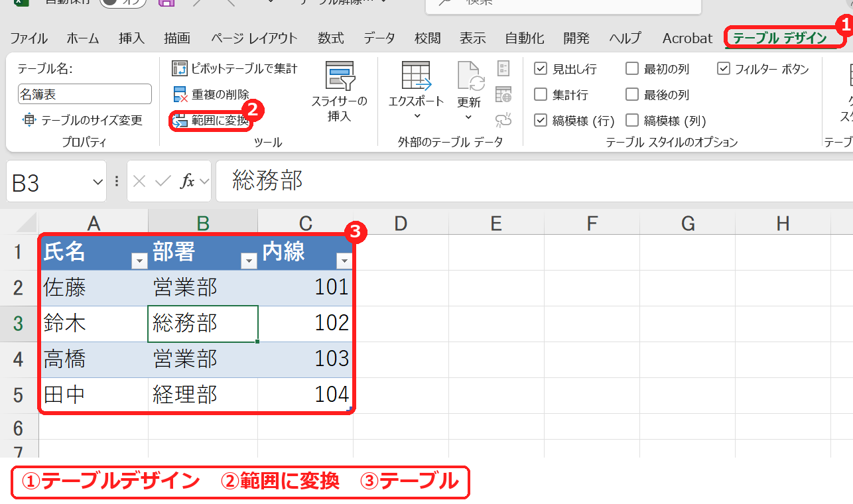Click row header 5

pyautogui.click(x=19, y=395)
